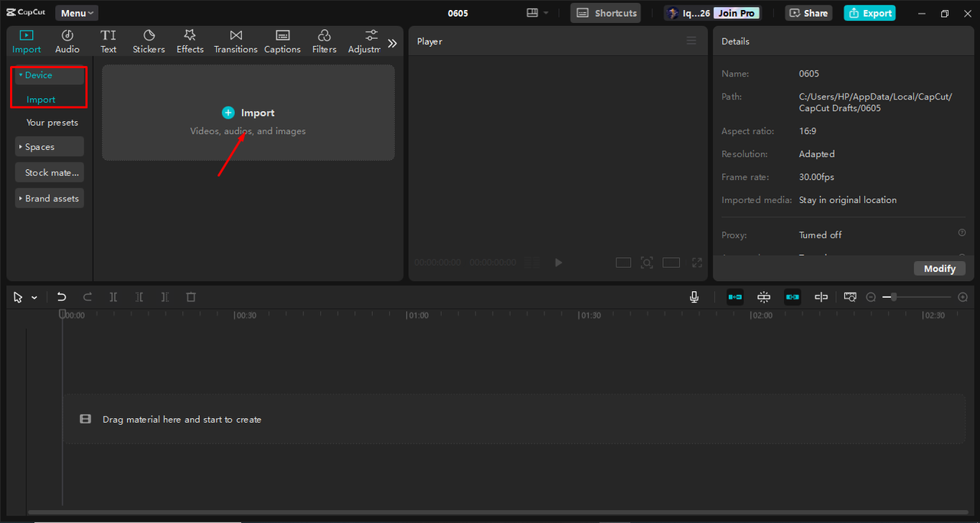Zoom in the timeline with plus
The width and height of the screenshot is (980, 523).
963,297
